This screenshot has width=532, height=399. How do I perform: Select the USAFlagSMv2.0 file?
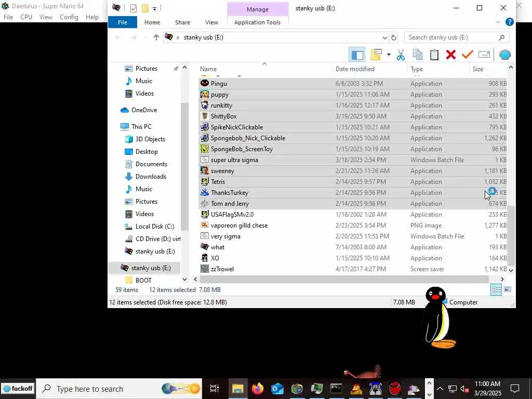353,215
